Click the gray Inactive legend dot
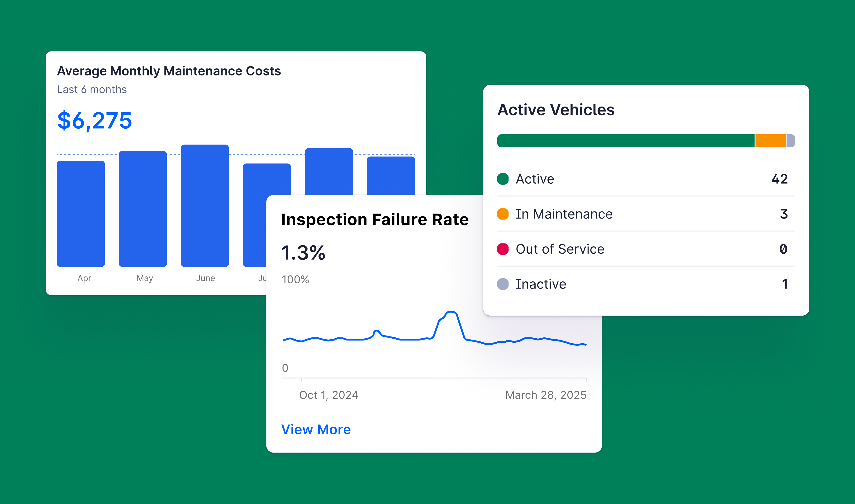Viewport: 855px width, 504px height. 503,284
